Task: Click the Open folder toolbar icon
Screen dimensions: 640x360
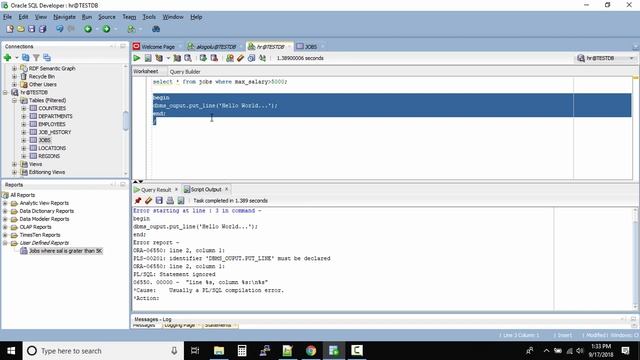Action: pos(20,29)
